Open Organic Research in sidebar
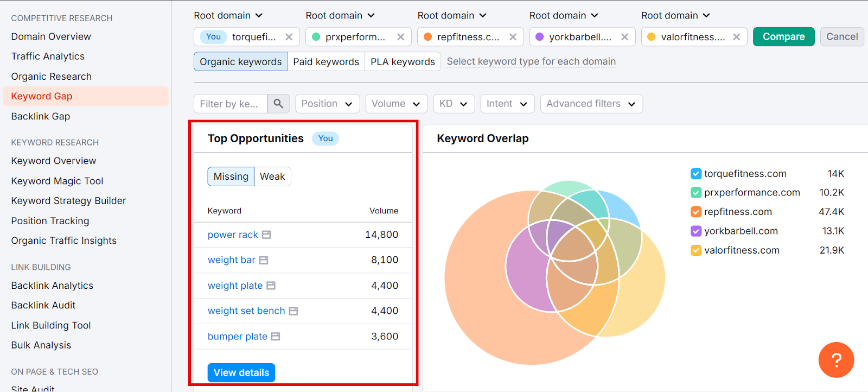868x392 pixels. point(52,77)
